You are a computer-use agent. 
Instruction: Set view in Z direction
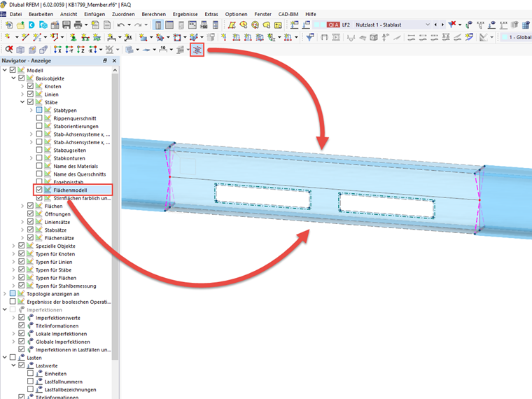(80, 50)
